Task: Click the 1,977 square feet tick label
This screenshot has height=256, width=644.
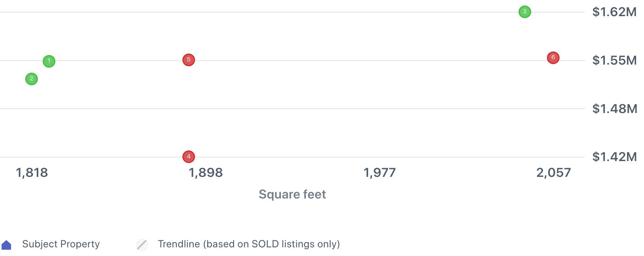Action: point(380,173)
